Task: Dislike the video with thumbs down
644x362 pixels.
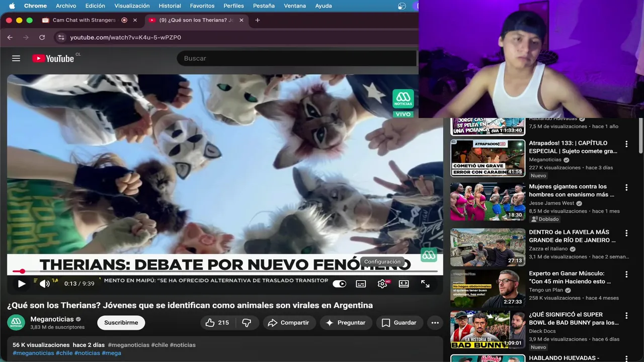Action: coord(247,323)
